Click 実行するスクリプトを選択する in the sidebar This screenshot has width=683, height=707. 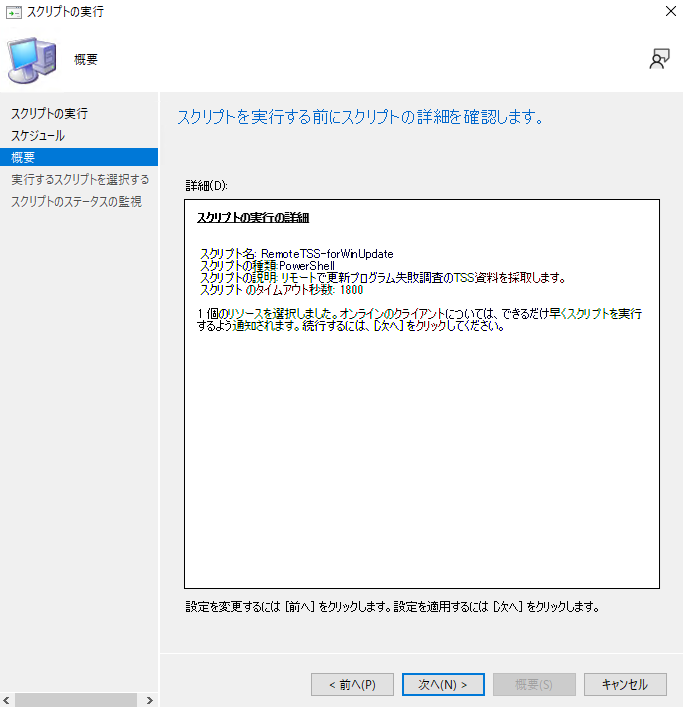[x=80, y=179]
